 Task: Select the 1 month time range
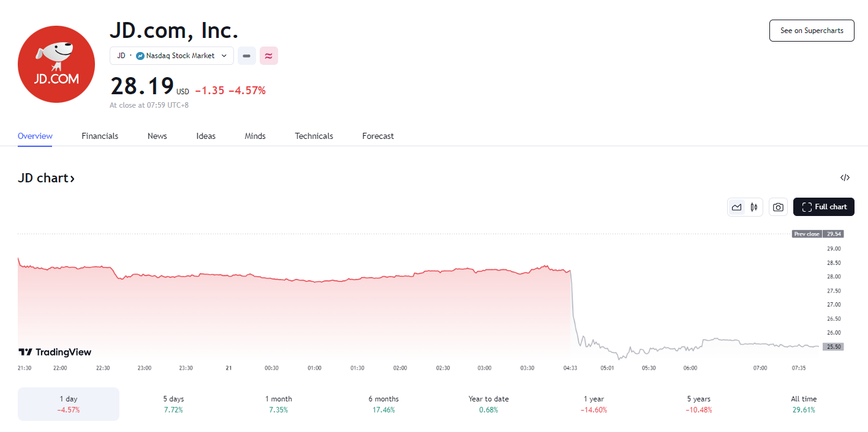278,404
